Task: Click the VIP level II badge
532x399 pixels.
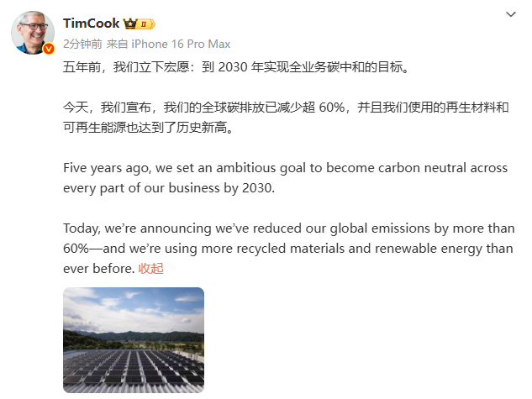Action: pos(146,24)
